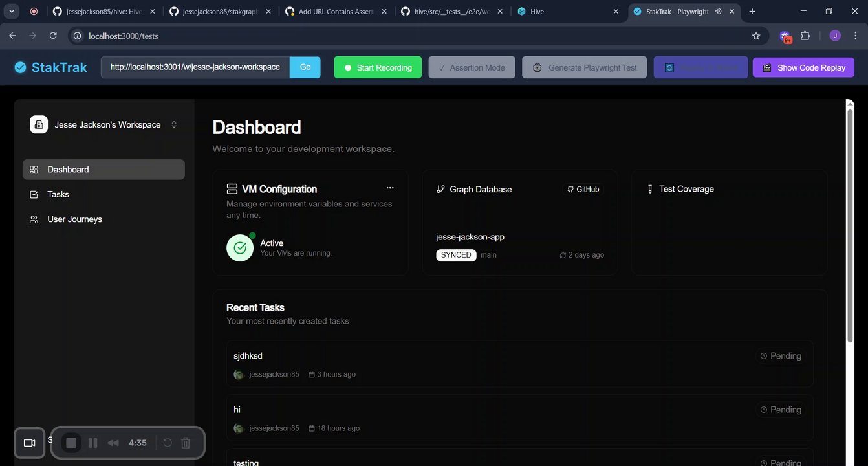The height and width of the screenshot is (466, 868).
Task: Open the extension icon with the 9+ badge
Action: [x=785, y=36]
